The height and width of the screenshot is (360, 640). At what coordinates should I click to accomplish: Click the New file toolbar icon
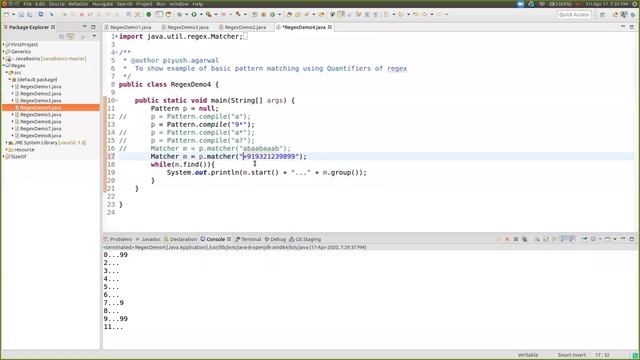(7, 14)
